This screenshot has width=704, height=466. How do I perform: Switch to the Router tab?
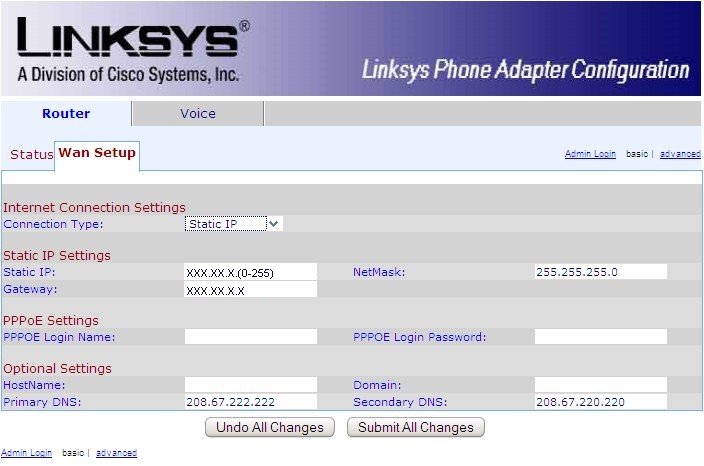click(x=66, y=113)
